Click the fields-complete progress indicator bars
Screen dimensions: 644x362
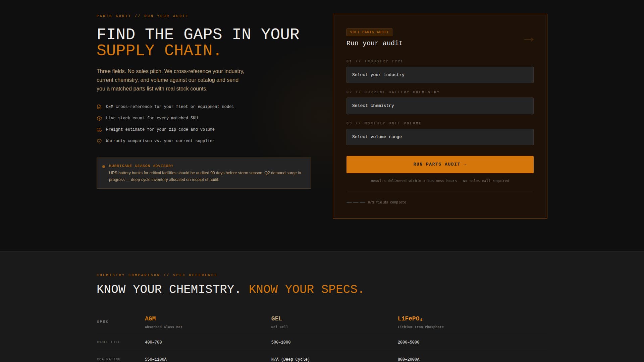coord(356,202)
